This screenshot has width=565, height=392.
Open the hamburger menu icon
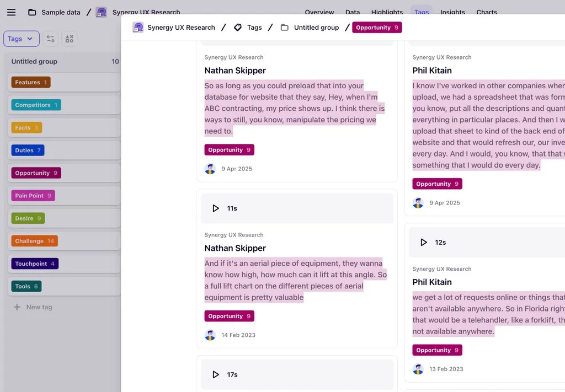[x=11, y=12]
